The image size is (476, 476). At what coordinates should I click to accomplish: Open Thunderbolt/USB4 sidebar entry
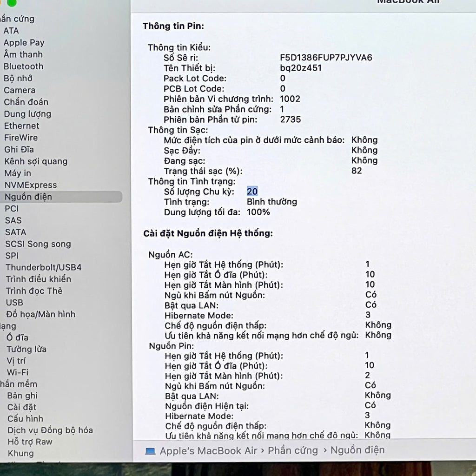(x=43, y=267)
